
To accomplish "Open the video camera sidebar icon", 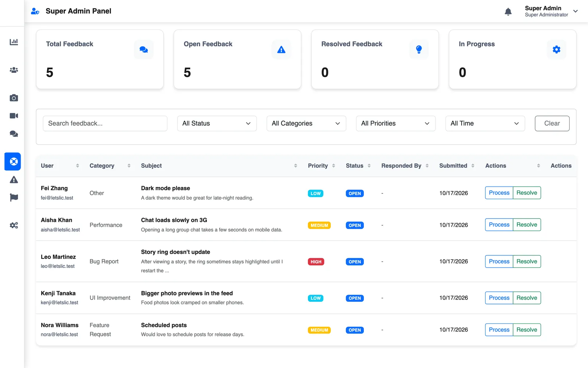I will pyautogui.click(x=14, y=116).
